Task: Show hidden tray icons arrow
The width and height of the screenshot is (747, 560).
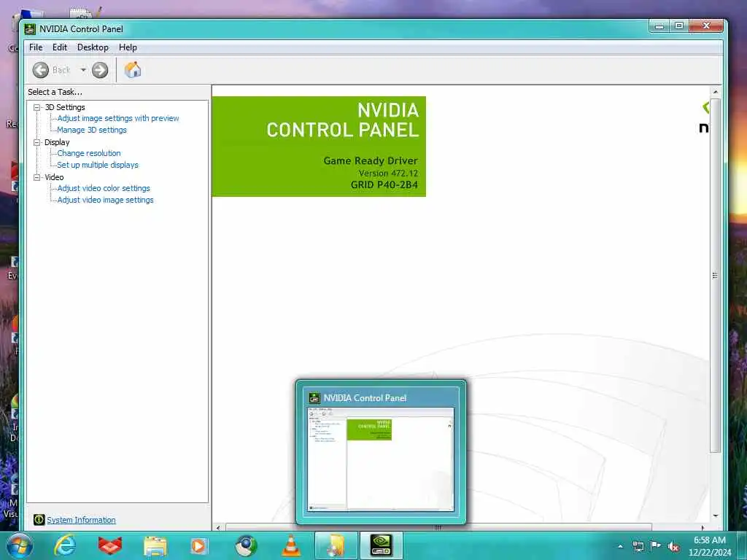Action: [620, 546]
